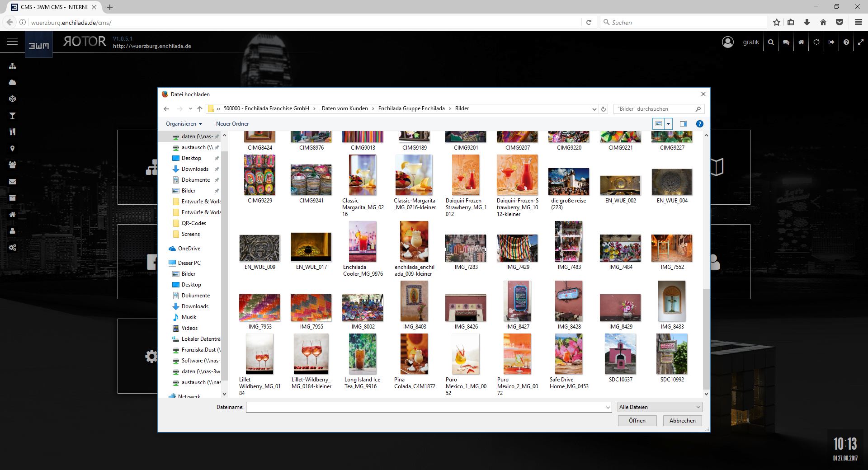Click the "Bilder" durchsuchen search field
Viewport: 868px width, 470px height.
click(659, 109)
